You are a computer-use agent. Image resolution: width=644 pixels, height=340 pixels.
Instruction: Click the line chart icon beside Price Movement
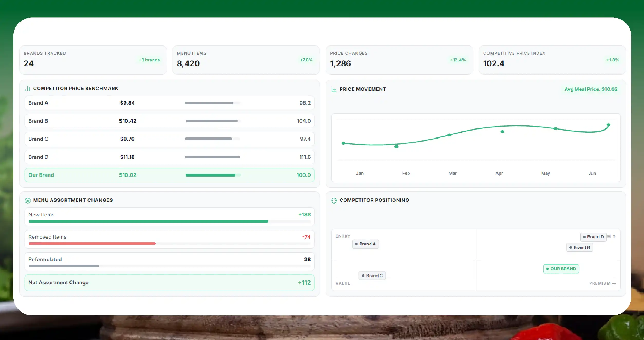point(334,89)
